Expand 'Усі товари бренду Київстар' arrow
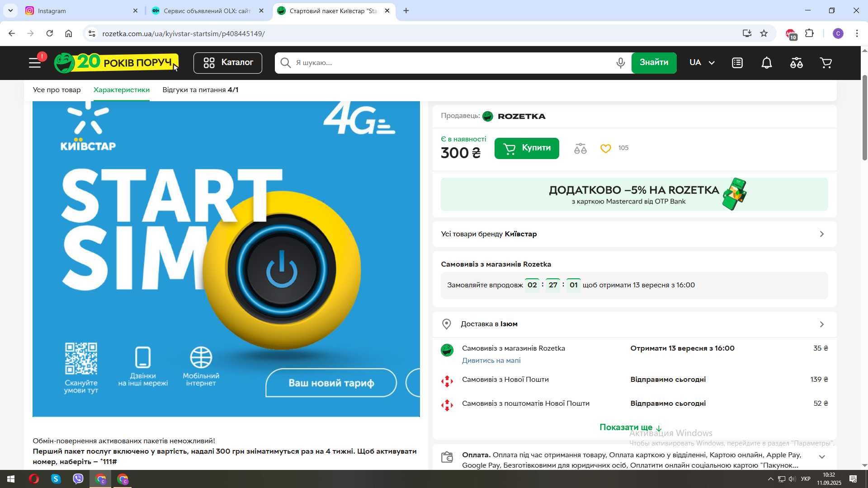The width and height of the screenshot is (868, 488). 822,234
